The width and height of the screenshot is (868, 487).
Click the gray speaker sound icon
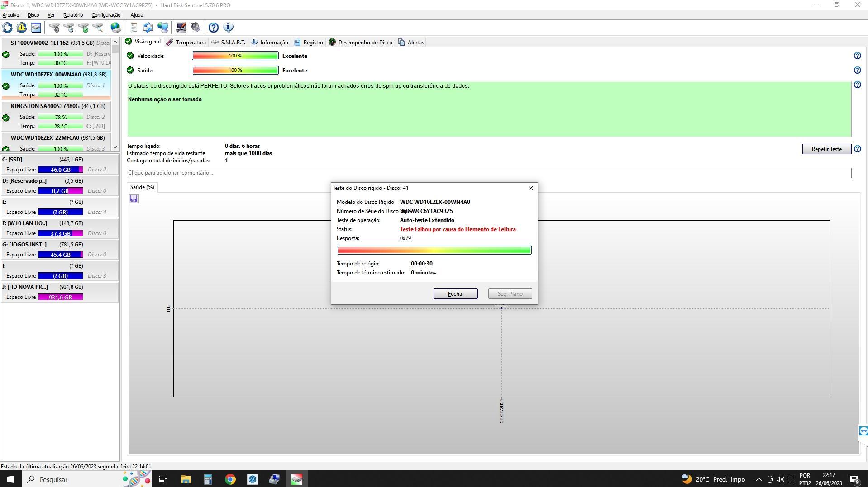click(x=196, y=28)
